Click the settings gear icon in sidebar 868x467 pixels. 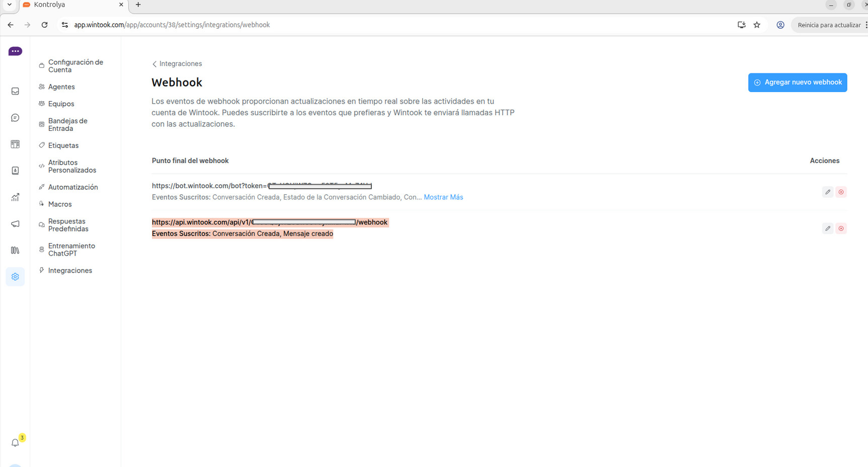(15, 277)
